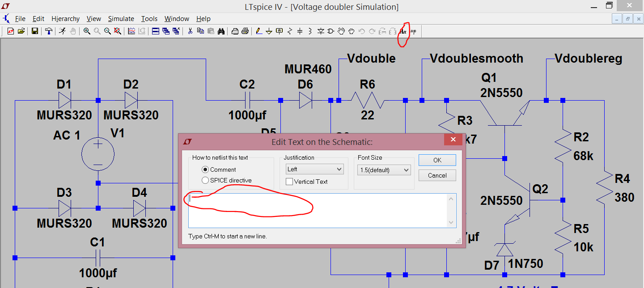Click the Cut scissors icon
The height and width of the screenshot is (288, 644).
pos(190,31)
